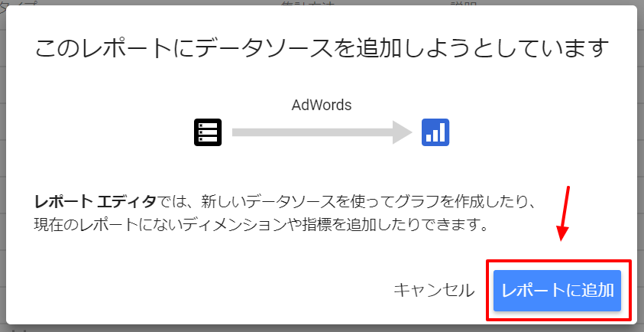Cancel the dialog with キャンセル
644x332 pixels.
434,291
